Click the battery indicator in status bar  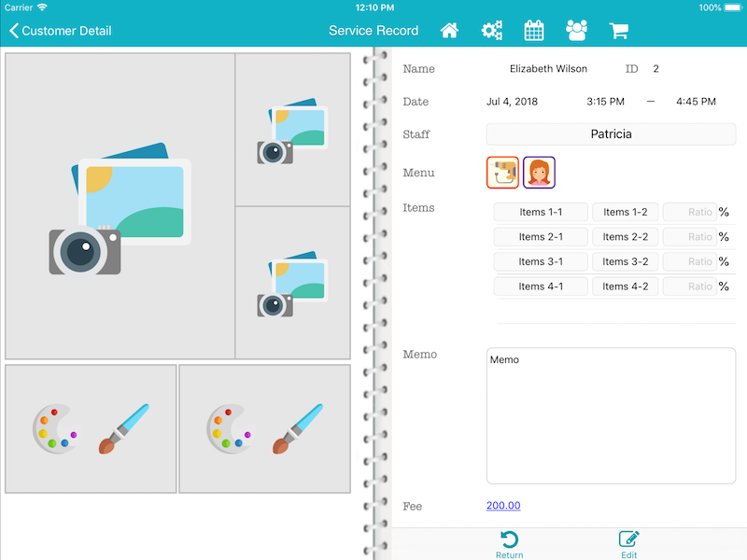pyautogui.click(x=733, y=7)
